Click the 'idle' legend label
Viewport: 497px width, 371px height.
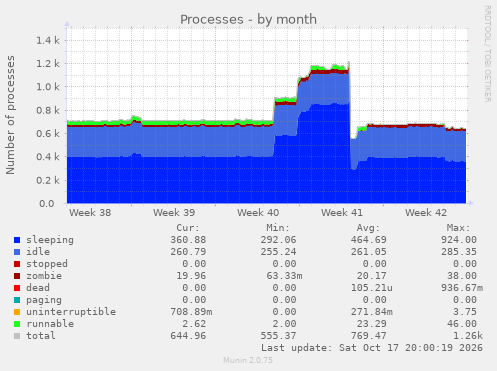point(38,252)
